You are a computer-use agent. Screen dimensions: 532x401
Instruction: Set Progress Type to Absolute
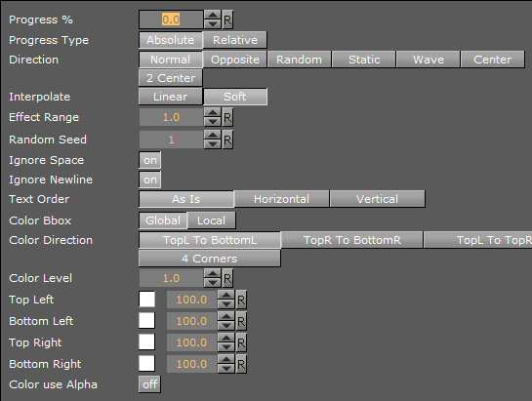[171, 40]
